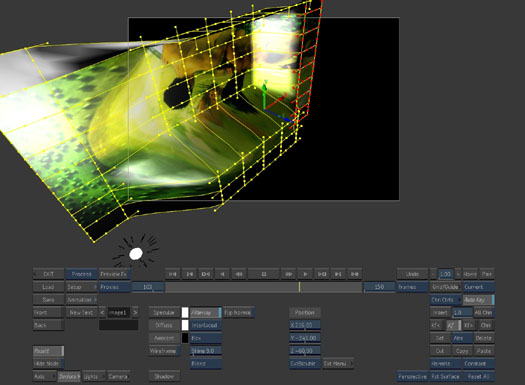Open the Setup dropdown
525x385 pixels.
pos(81,287)
